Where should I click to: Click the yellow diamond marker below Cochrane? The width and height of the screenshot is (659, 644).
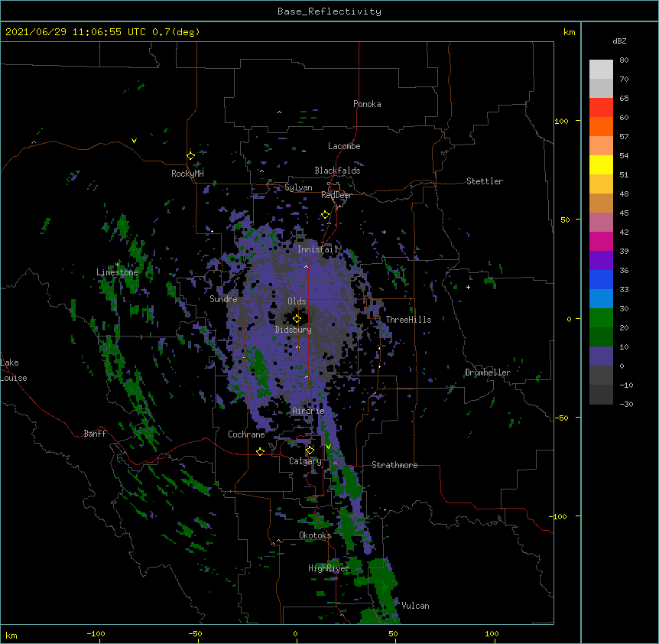point(260,451)
